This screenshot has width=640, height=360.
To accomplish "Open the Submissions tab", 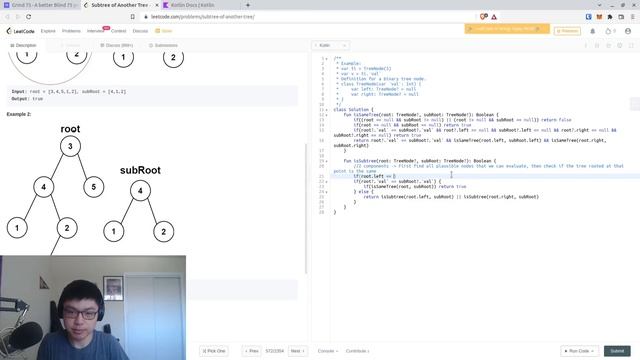I will coord(163,45).
